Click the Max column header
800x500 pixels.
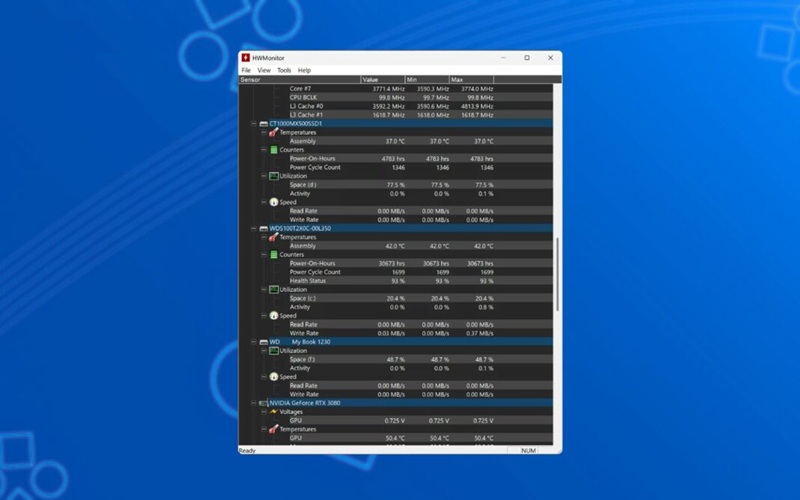[x=471, y=80]
